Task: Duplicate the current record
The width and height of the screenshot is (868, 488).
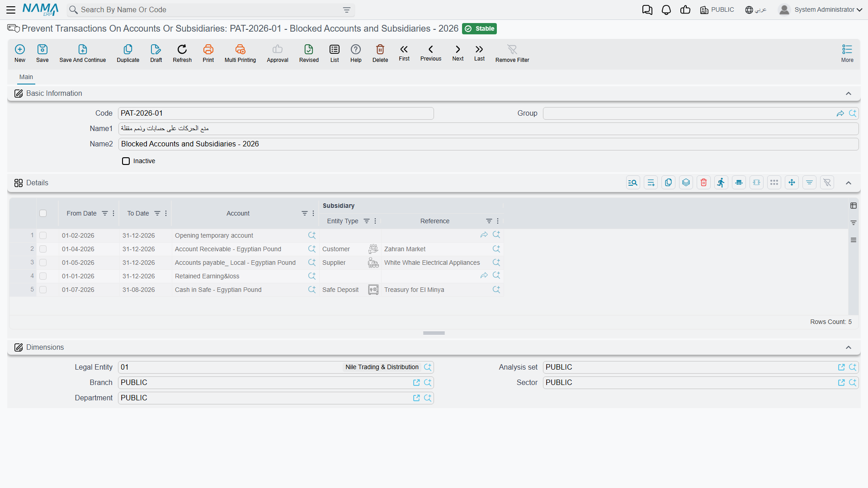Action: [128, 53]
